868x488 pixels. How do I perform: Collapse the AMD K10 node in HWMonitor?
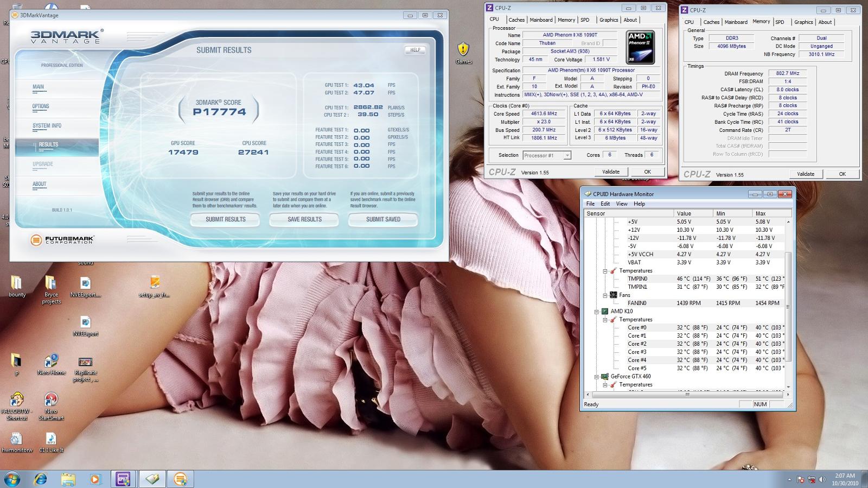596,312
